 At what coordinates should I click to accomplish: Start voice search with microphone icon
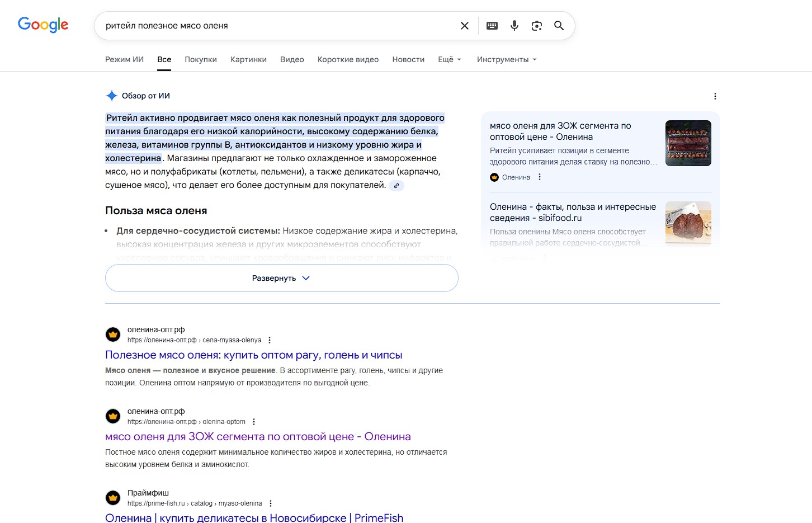point(514,26)
